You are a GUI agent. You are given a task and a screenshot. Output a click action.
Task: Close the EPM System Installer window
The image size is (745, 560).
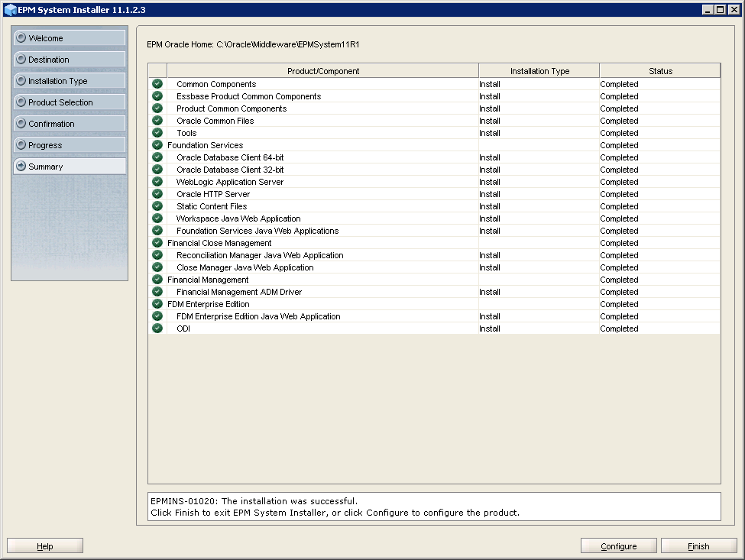[734, 9]
